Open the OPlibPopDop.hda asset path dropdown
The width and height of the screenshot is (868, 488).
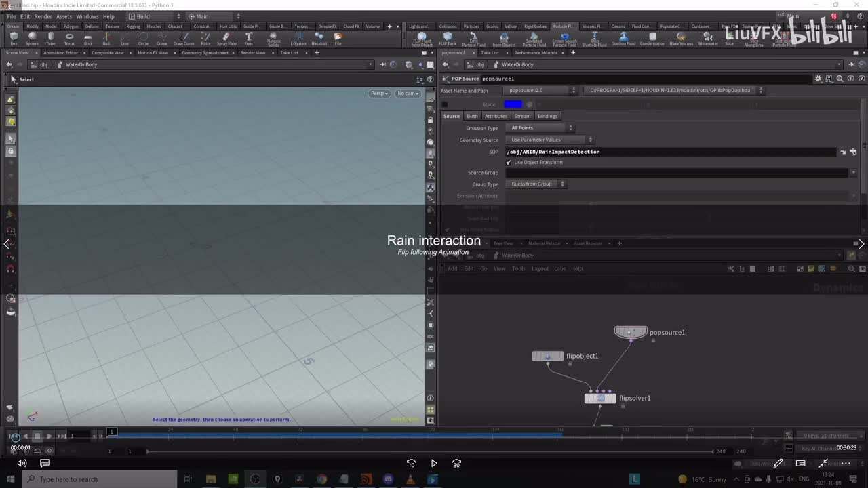coord(673,90)
